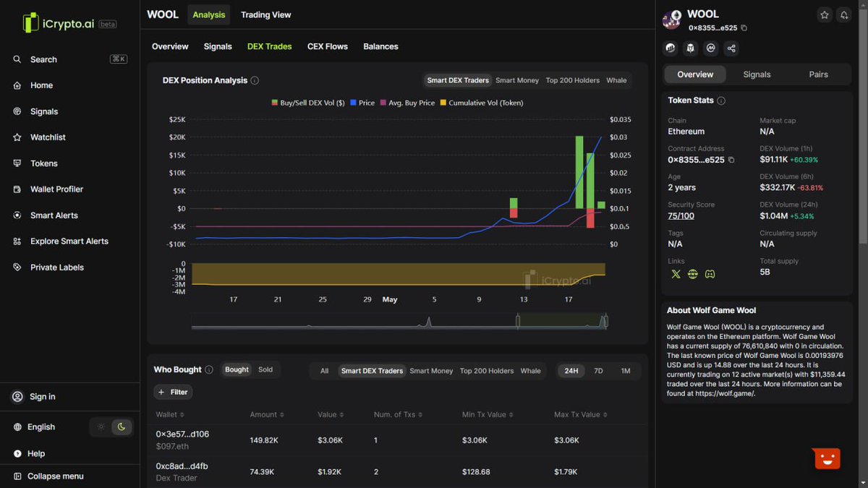Toggle Buy/Sell DEX Vol legend
The image size is (868, 488).
click(x=308, y=103)
